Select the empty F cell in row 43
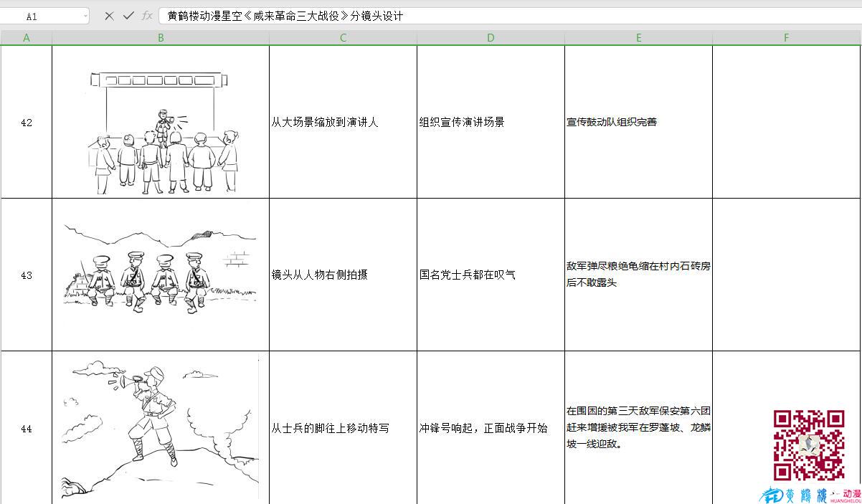Screen dimensions: 862x504 (x=787, y=275)
